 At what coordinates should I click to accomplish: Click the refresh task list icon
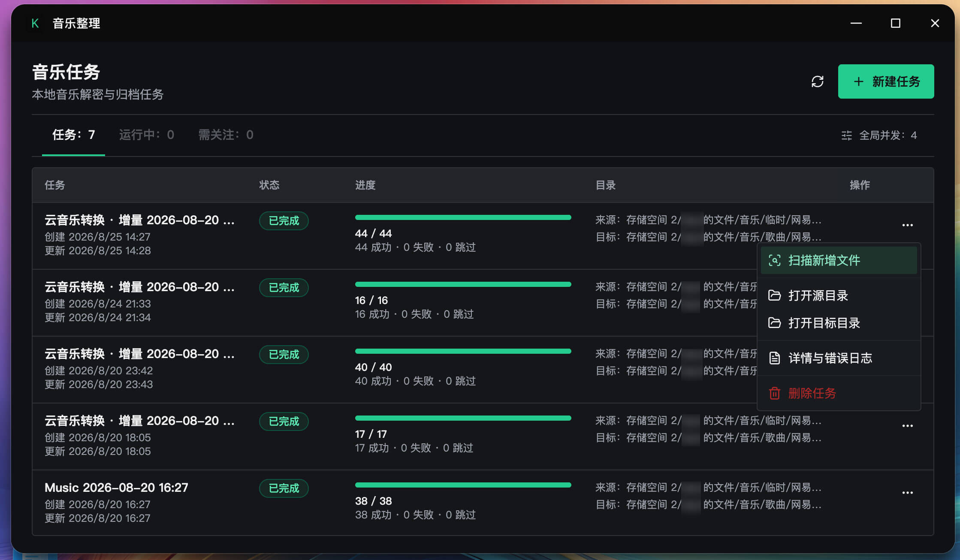pos(818,81)
